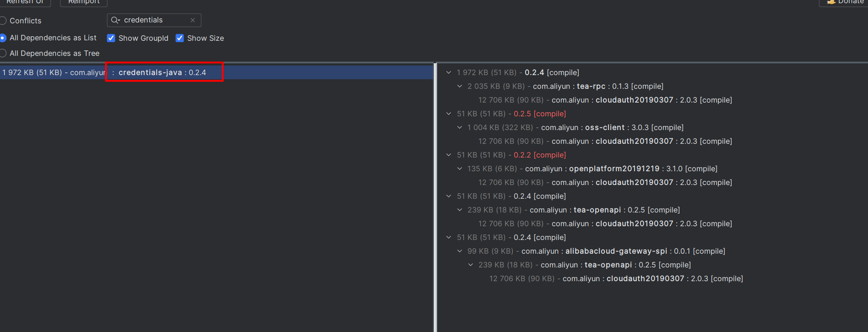Select the Conflicts radio option
Image resolution: width=868 pixels, height=332 pixels.
(3, 21)
